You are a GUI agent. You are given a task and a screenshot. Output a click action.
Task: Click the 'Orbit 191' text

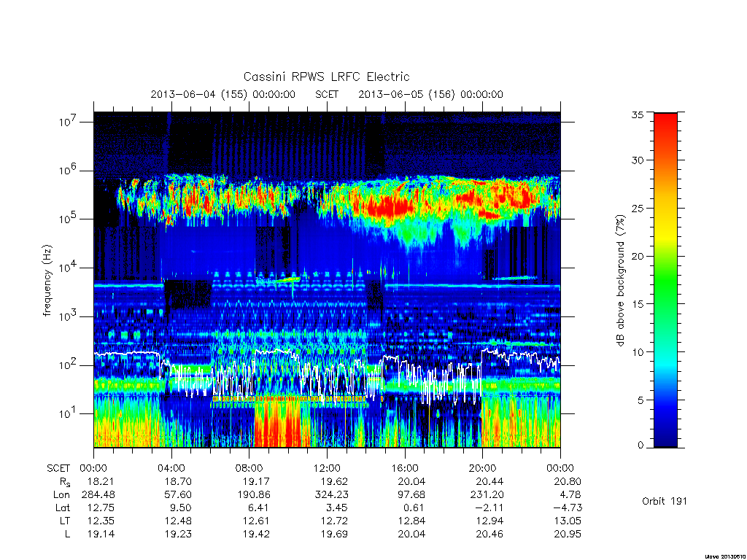[665, 501]
